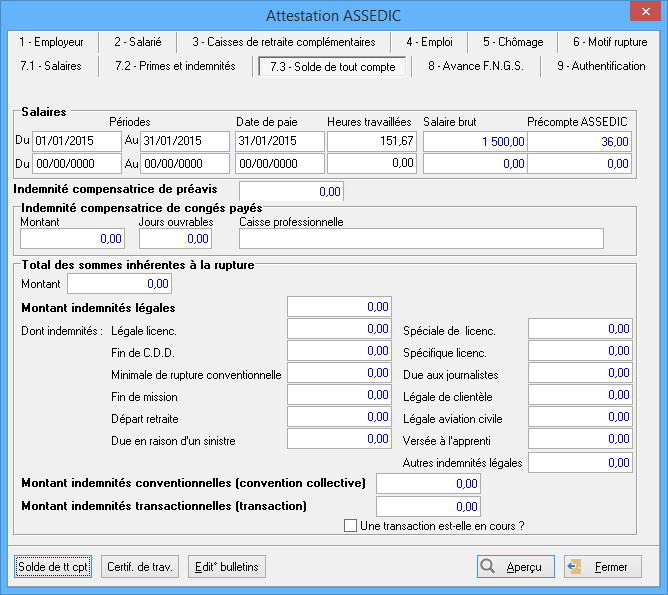
Task: Click the exit icon on Fermer button
Action: point(575,566)
